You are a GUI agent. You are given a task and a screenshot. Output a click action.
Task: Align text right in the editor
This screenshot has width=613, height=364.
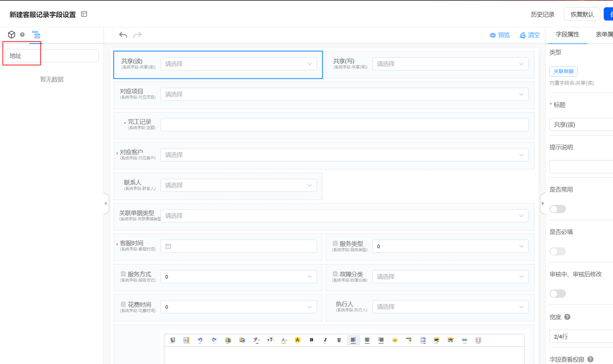click(381, 340)
